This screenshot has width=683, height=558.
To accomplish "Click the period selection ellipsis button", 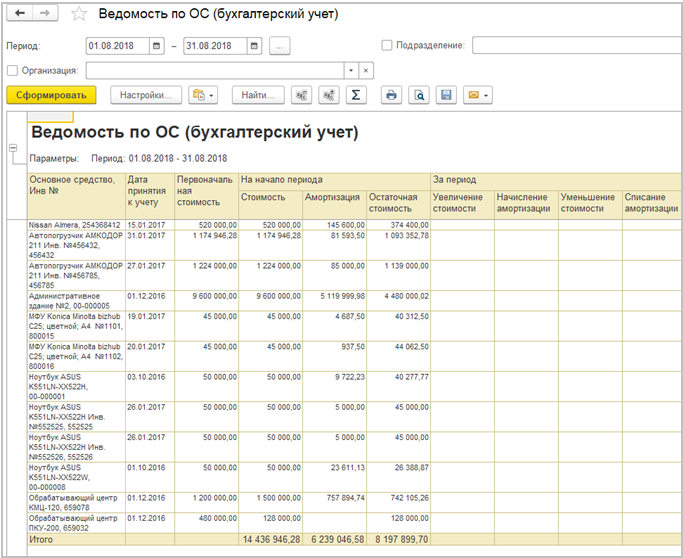I will 279,45.
